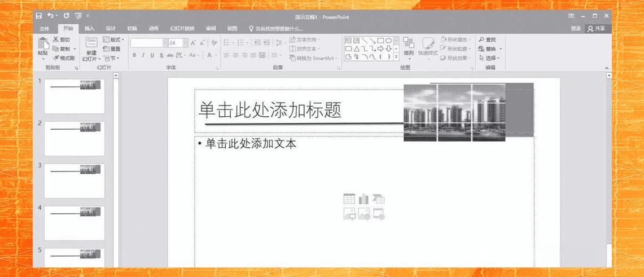The width and height of the screenshot is (644, 277).
Task: Open the align text (对齐文本) dropdown
Action: point(304,49)
